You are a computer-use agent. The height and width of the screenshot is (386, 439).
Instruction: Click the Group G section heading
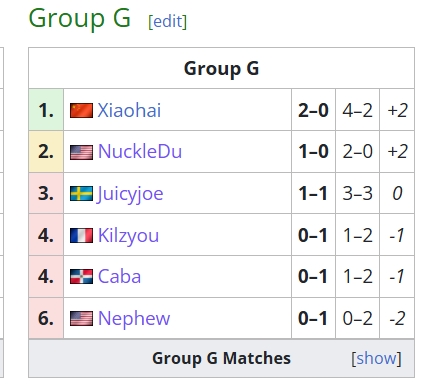coord(80,18)
